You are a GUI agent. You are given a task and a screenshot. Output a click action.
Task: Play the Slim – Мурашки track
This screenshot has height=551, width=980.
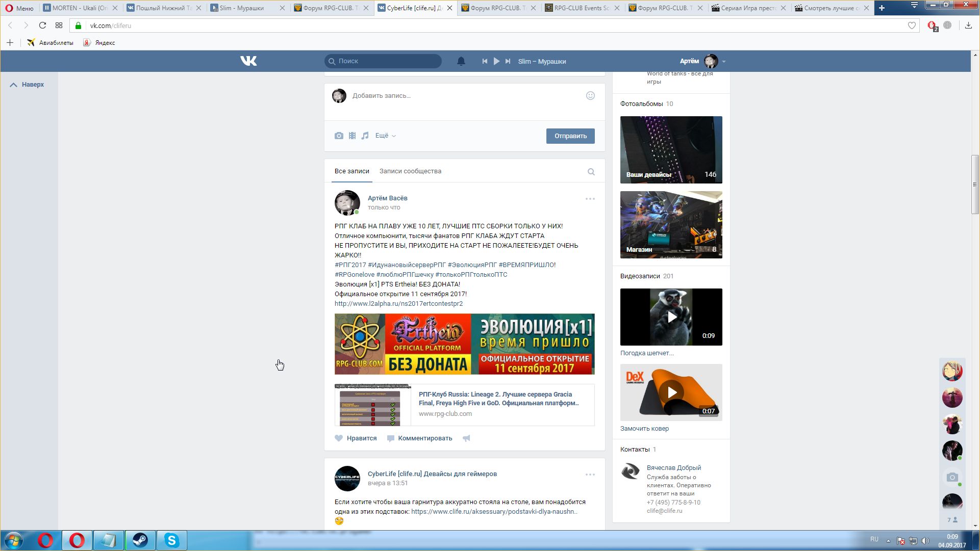coord(496,61)
